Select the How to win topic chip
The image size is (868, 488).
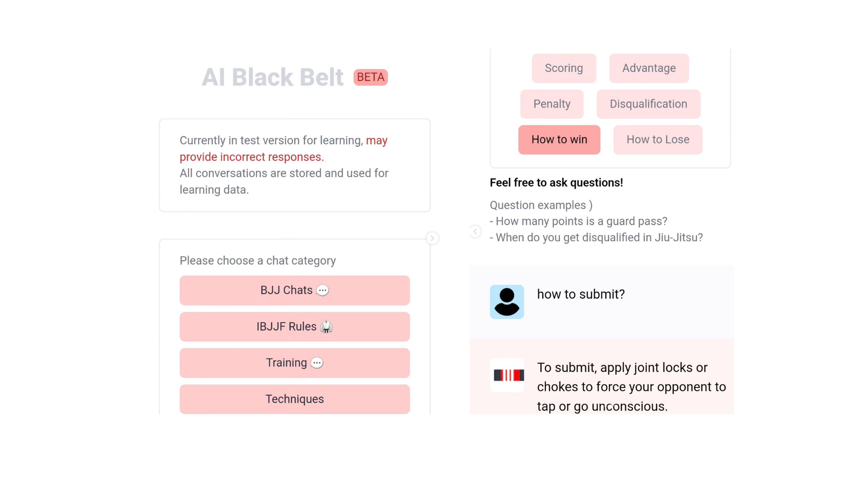[x=559, y=140]
